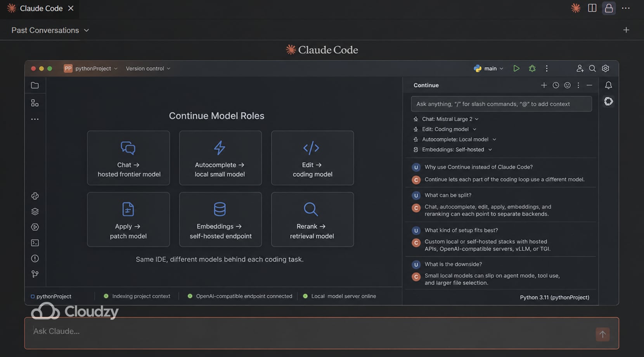Open the Terminal icon in the sidebar

35,243
